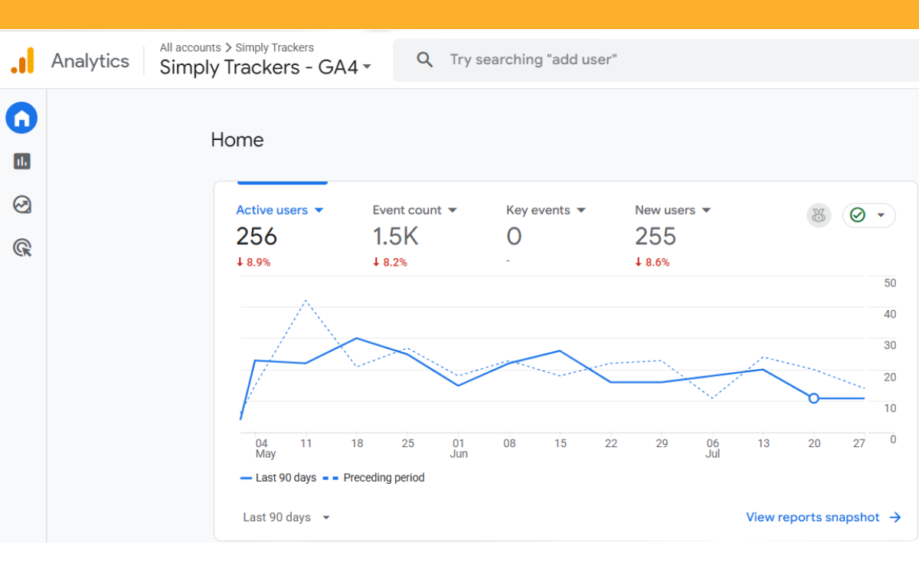Click the 06 Jul axis label

coord(713,449)
